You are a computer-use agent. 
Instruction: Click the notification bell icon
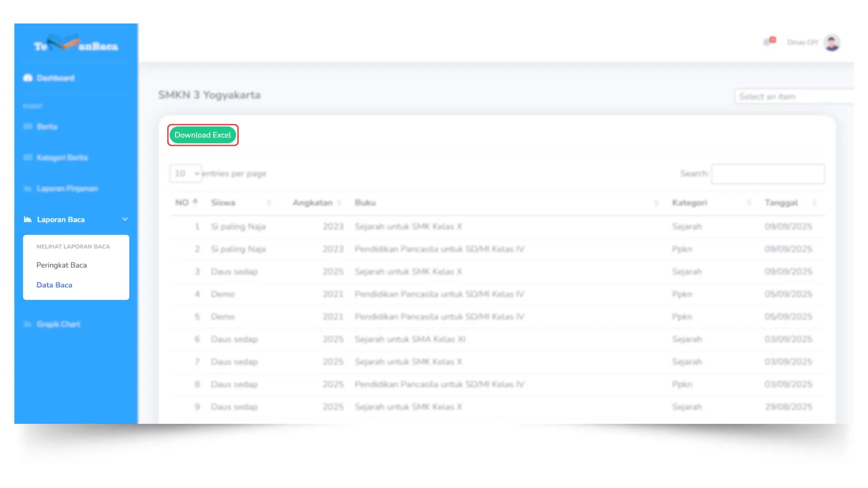point(767,42)
